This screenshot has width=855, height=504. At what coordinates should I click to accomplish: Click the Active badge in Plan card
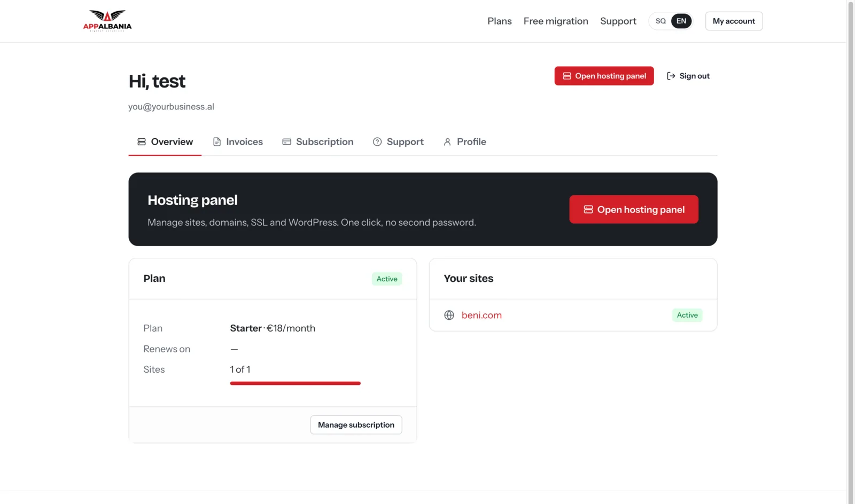(x=387, y=279)
